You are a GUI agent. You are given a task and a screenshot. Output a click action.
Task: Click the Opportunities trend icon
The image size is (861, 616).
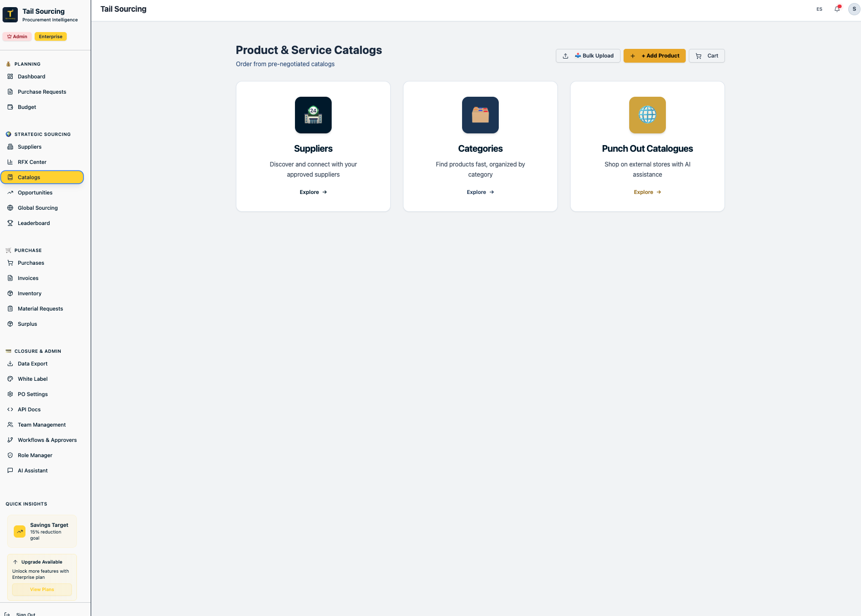(x=10, y=192)
